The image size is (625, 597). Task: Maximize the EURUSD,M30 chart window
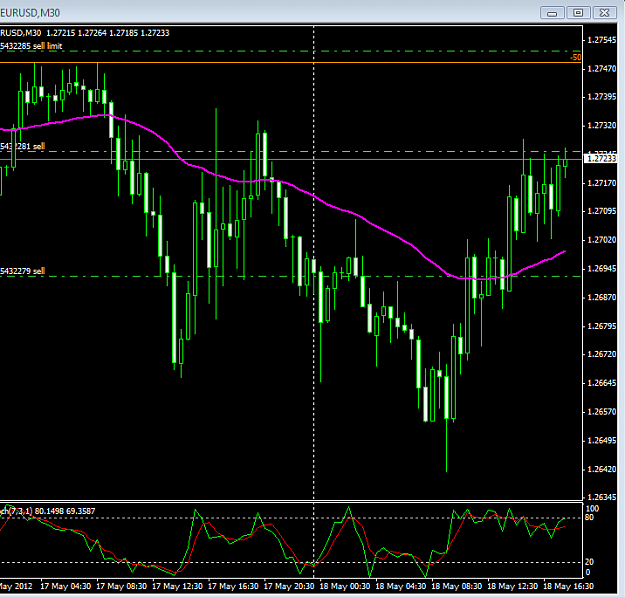pyautogui.click(x=578, y=13)
